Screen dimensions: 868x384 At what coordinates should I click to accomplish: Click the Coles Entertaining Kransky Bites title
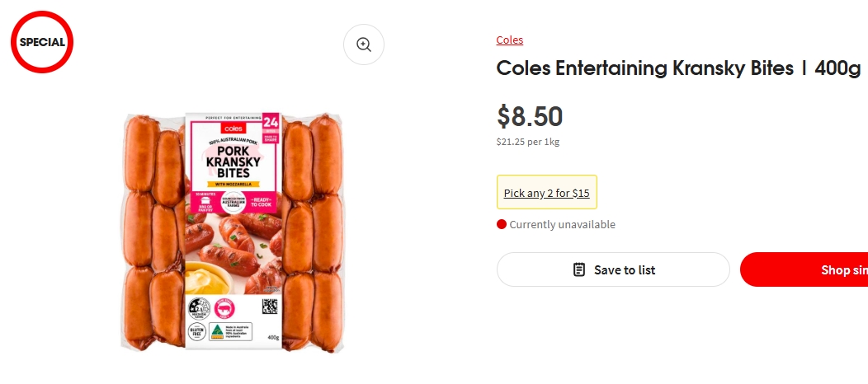[678, 68]
